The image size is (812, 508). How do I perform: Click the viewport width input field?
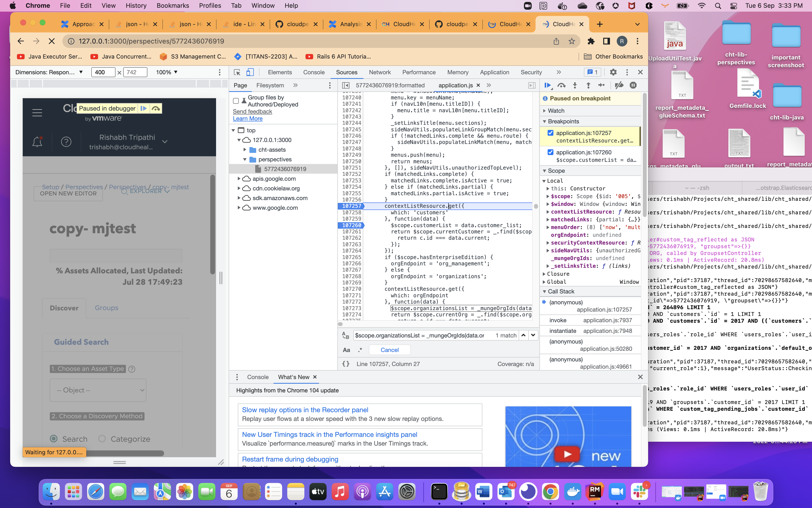pyautogui.click(x=103, y=72)
